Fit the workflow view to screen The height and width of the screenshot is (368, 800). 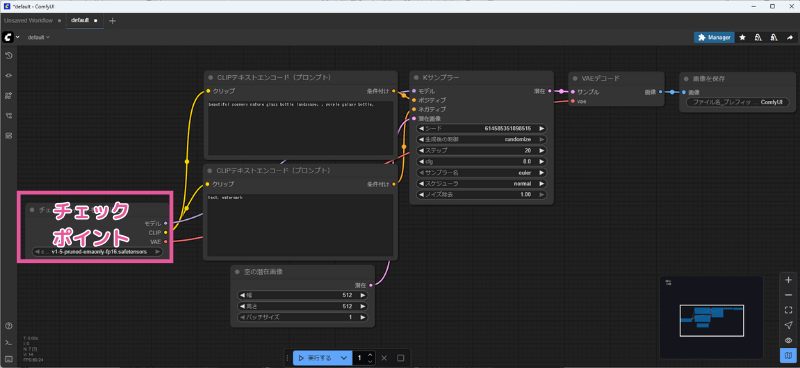[788, 310]
